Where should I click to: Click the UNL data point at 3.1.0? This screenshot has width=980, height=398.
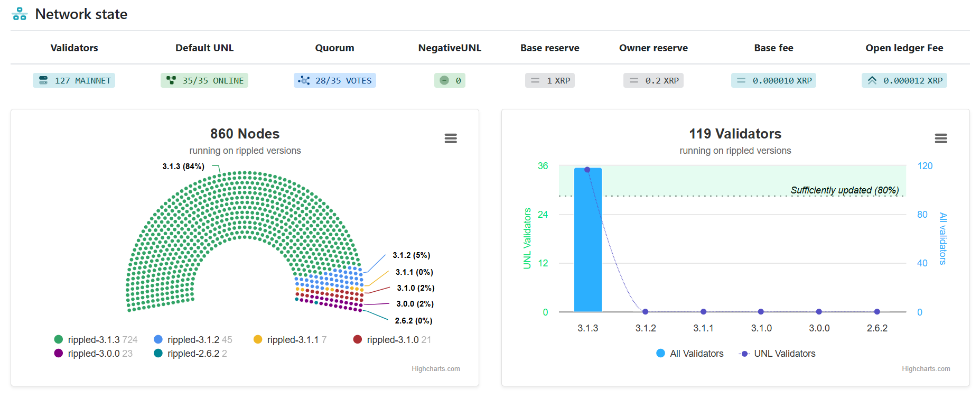click(761, 312)
